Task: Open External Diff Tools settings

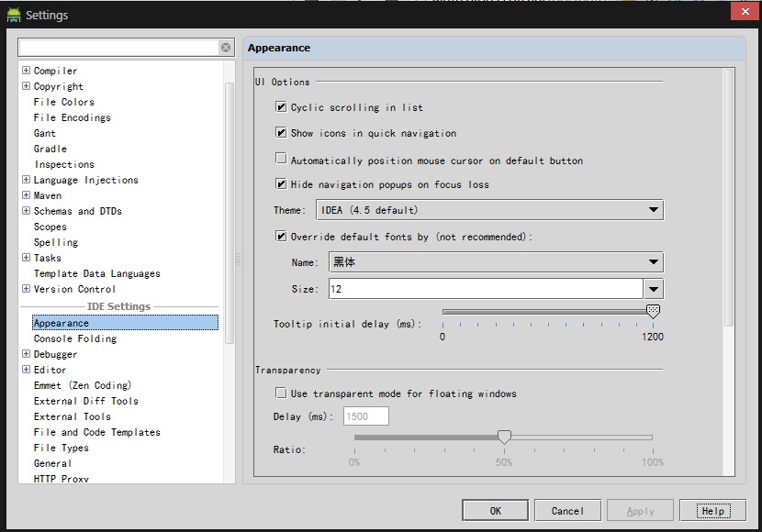Action: pyautogui.click(x=86, y=401)
